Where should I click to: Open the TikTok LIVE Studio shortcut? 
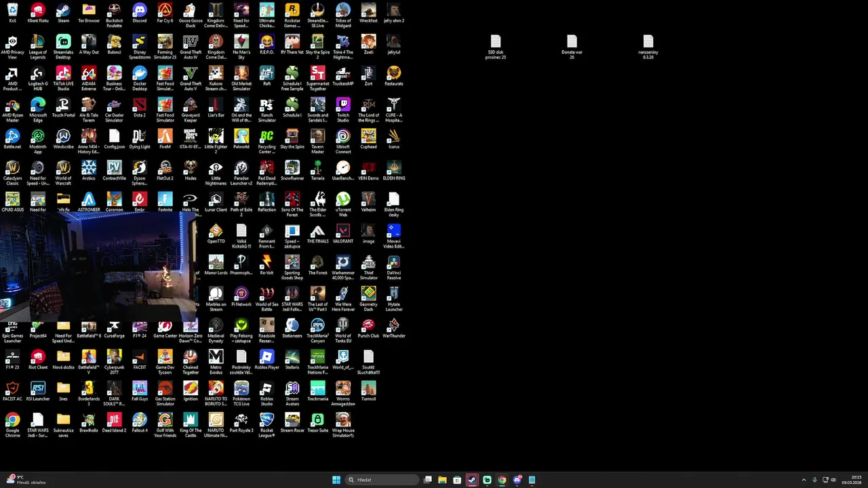pos(63,79)
